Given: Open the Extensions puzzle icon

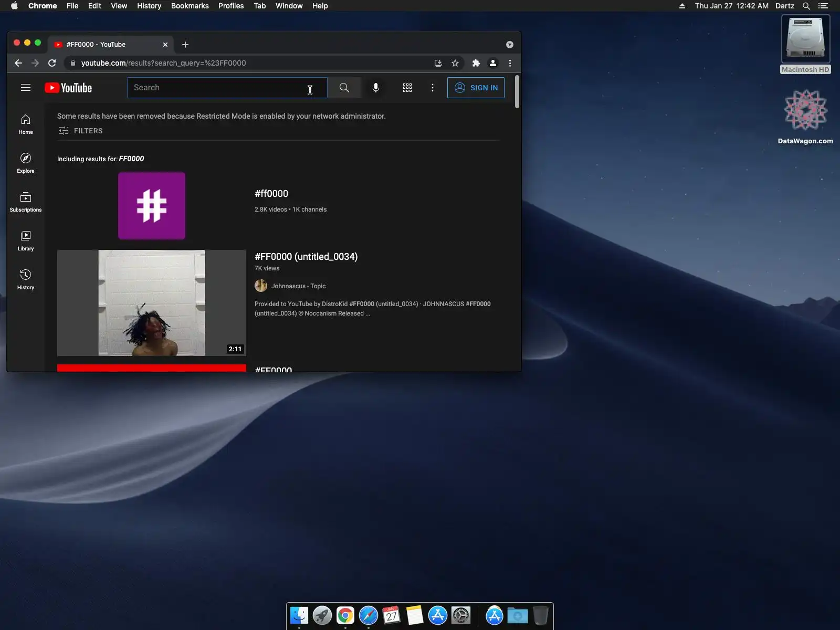Looking at the screenshot, I should point(476,63).
